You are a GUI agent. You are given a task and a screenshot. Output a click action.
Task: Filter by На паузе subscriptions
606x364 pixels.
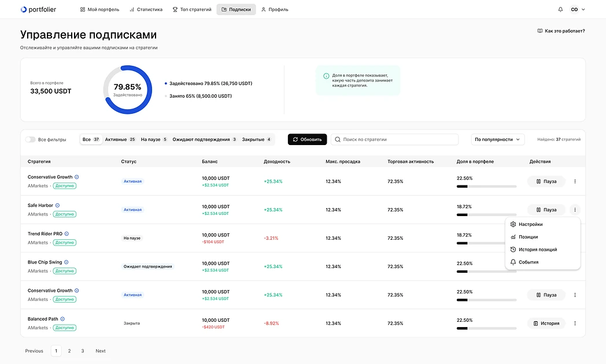[x=154, y=139]
